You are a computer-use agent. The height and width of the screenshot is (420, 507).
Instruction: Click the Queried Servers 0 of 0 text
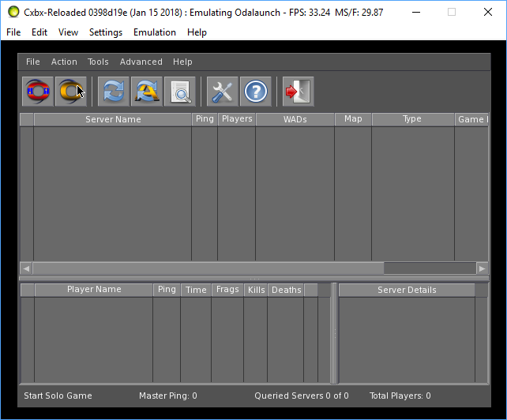pos(302,396)
